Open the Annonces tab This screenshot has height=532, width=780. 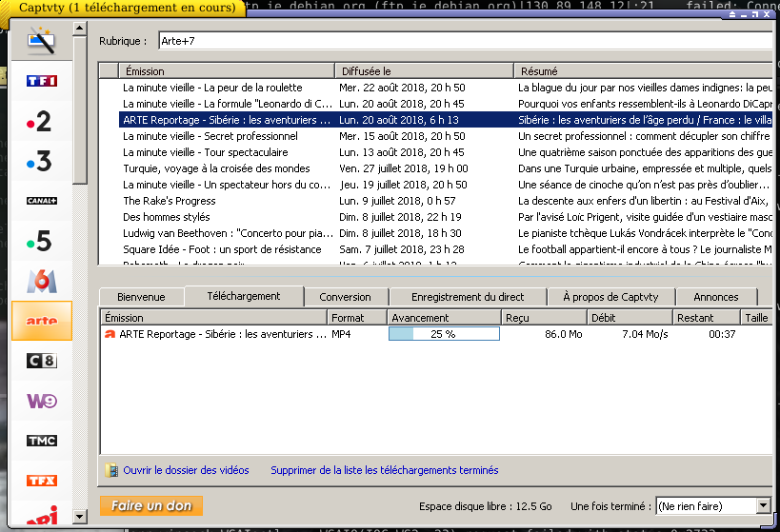click(716, 297)
